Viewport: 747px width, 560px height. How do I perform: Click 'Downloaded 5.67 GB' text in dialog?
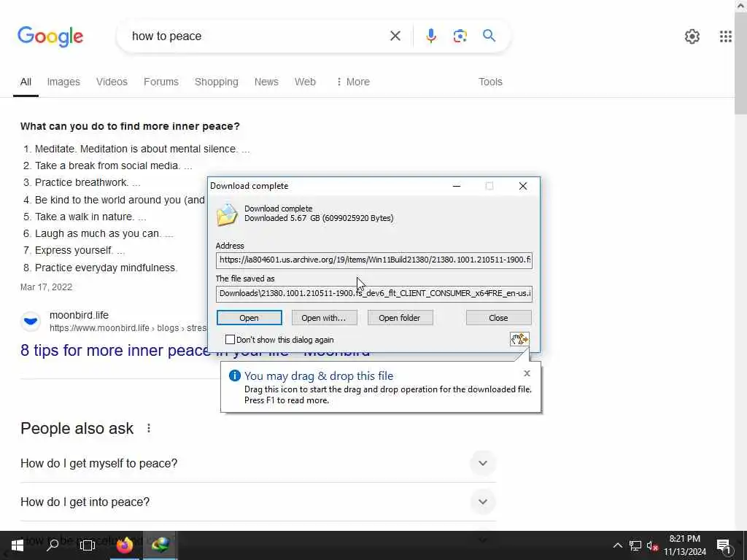point(319,218)
